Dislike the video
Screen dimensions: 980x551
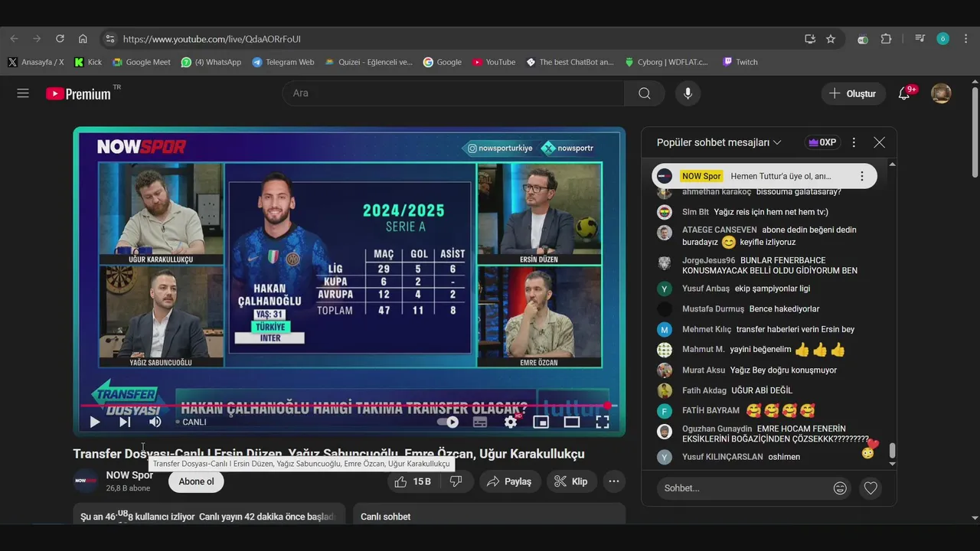pyautogui.click(x=456, y=481)
